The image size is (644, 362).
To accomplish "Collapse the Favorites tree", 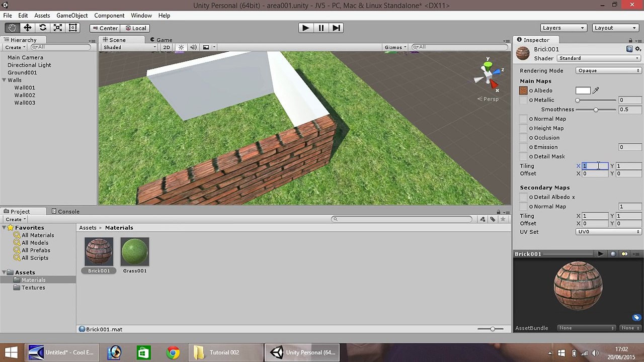I will tap(4, 228).
